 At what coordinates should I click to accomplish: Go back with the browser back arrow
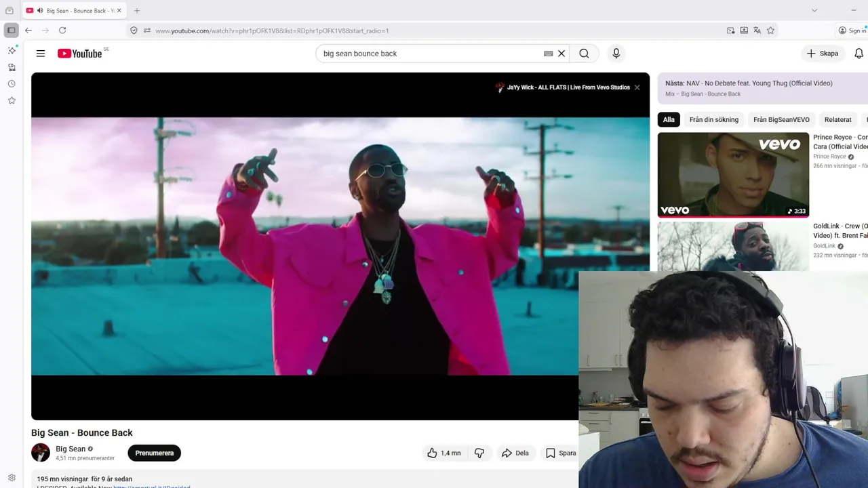click(28, 30)
